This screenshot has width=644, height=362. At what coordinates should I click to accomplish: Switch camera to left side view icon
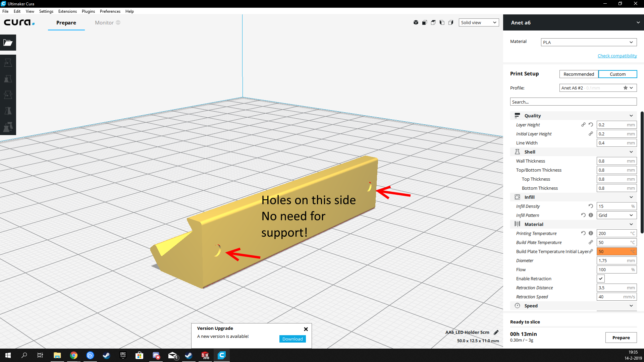click(x=442, y=22)
